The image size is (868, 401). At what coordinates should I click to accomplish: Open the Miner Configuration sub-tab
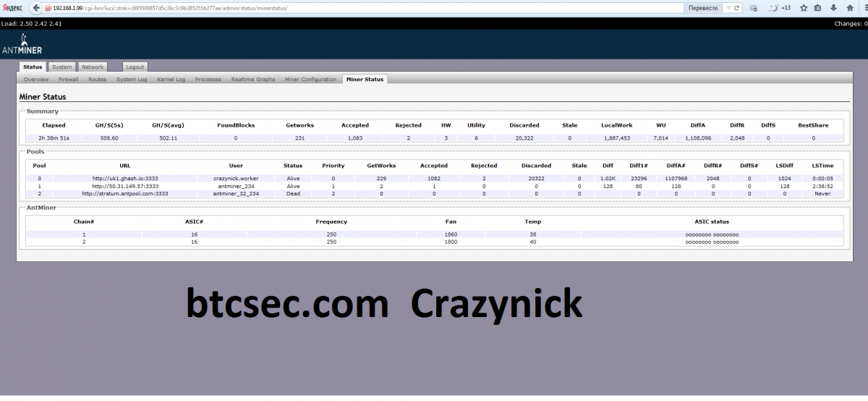311,79
